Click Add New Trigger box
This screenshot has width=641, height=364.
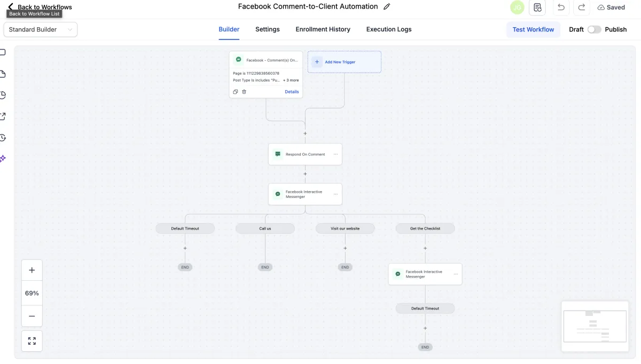coord(344,62)
